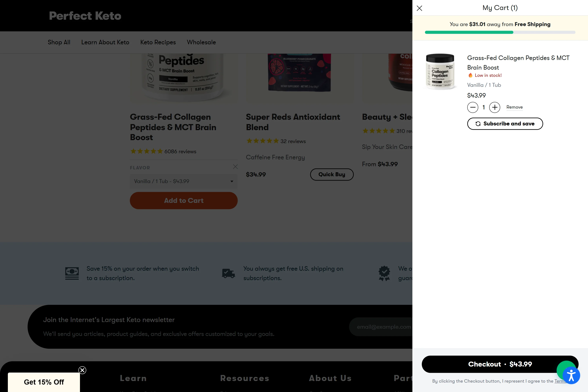Increase collagen quantity with plus icon
The height and width of the screenshot is (392, 588).
[x=495, y=107]
